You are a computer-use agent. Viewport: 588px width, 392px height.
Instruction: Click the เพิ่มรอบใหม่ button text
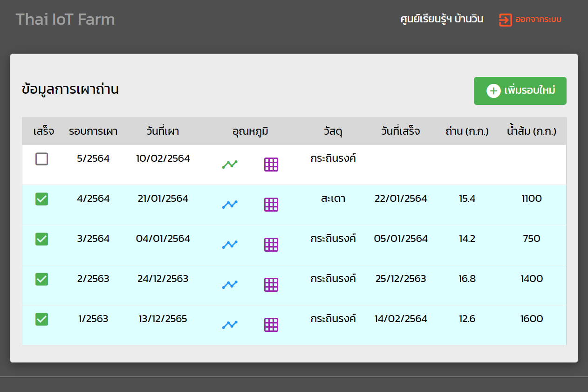click(x=530, y=90)
